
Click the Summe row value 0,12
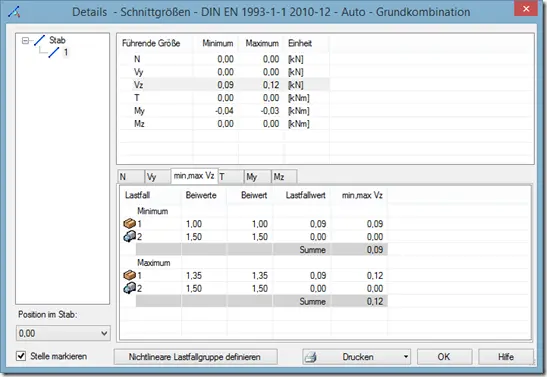375,301
